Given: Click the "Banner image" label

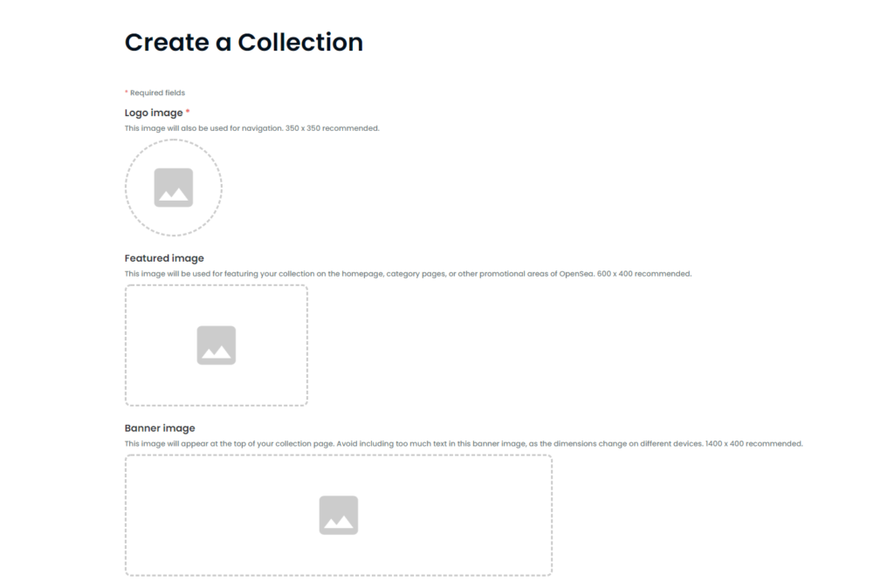Looking at the screenshot, I should coord(160,427).
